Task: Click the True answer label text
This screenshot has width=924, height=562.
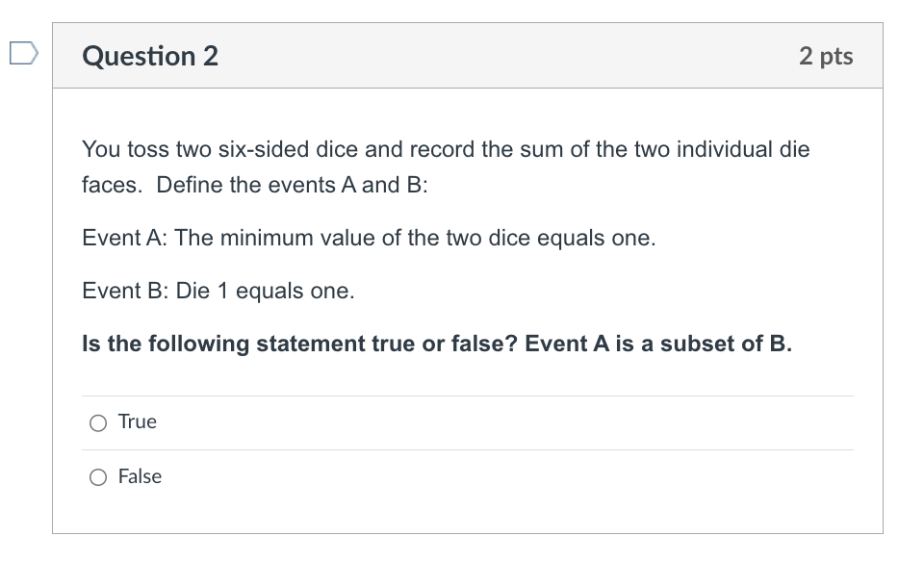Action: coord(135,421)
